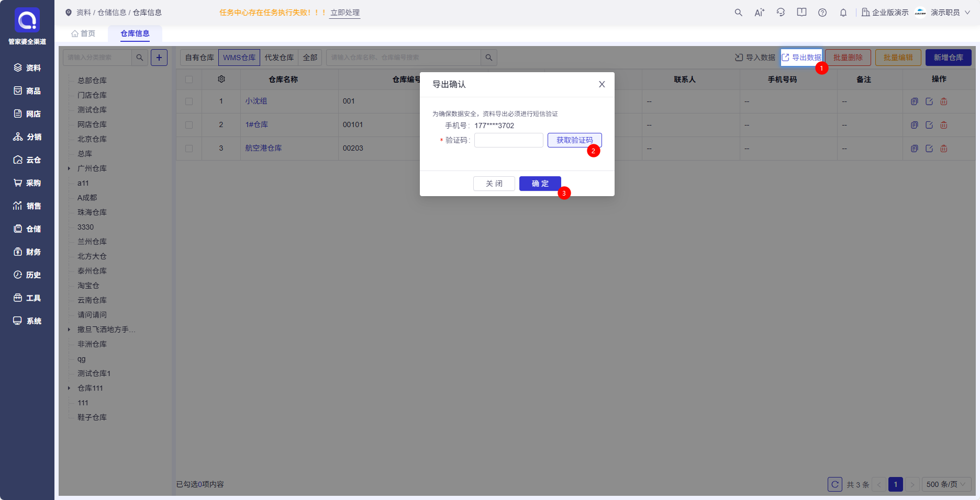Edit the 航空港仓库 warehouse row
980x500 pixels.
click(x=929, y=149)
